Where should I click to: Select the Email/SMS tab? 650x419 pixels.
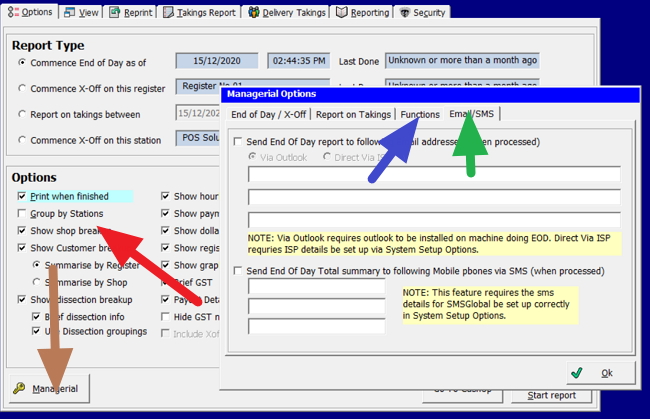[472, 114]
